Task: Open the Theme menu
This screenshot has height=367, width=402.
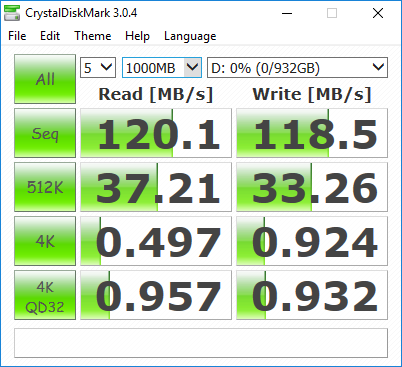Action: click(x=93, y=36)
